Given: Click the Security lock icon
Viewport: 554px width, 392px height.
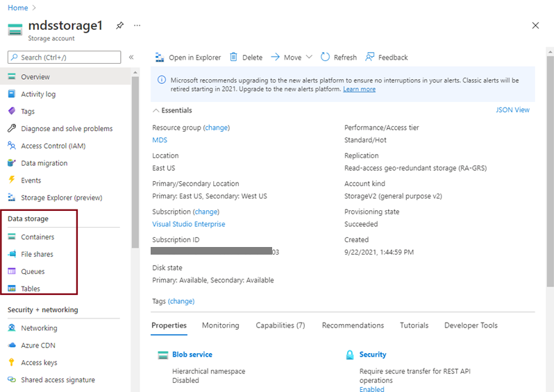Looking at the screenshot, I should (x=350, y=355).
